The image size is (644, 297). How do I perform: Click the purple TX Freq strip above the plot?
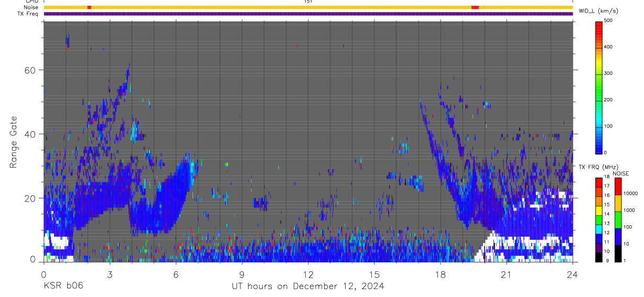[308, 14]
